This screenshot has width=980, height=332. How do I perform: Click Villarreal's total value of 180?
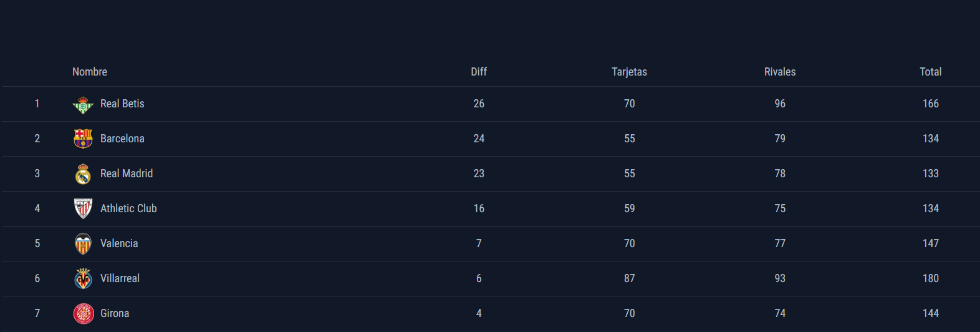(930, 278)
